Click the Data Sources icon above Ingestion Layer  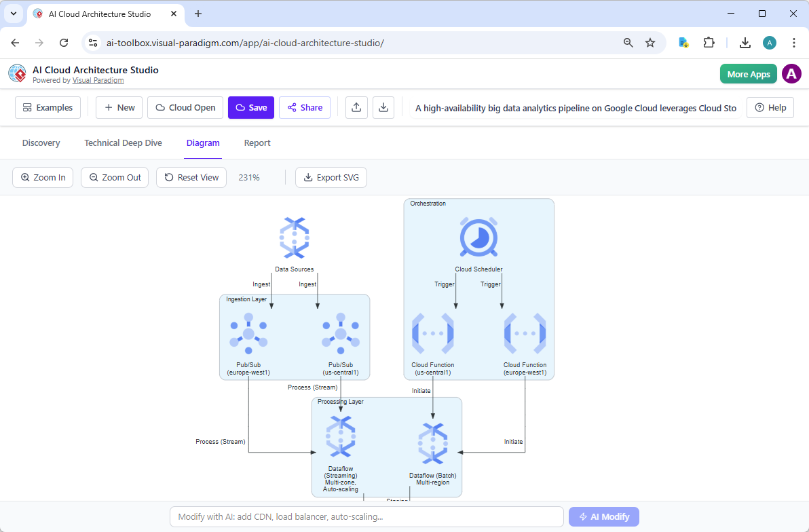pyautogui.click(x=294, y=237)
